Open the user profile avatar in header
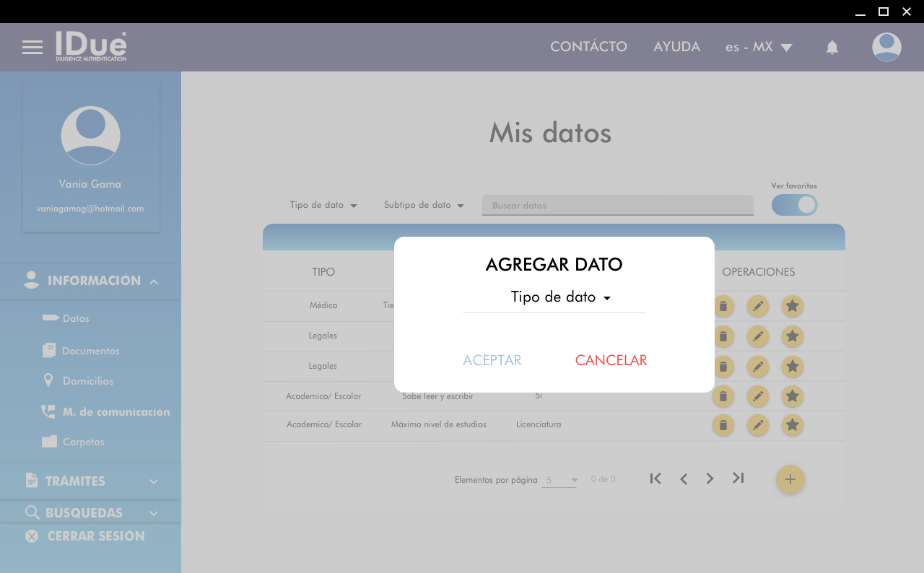 click(886, 47)
